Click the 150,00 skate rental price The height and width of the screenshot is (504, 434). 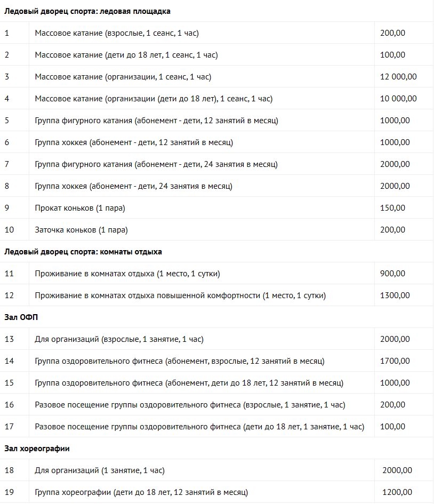pos(392,208)
